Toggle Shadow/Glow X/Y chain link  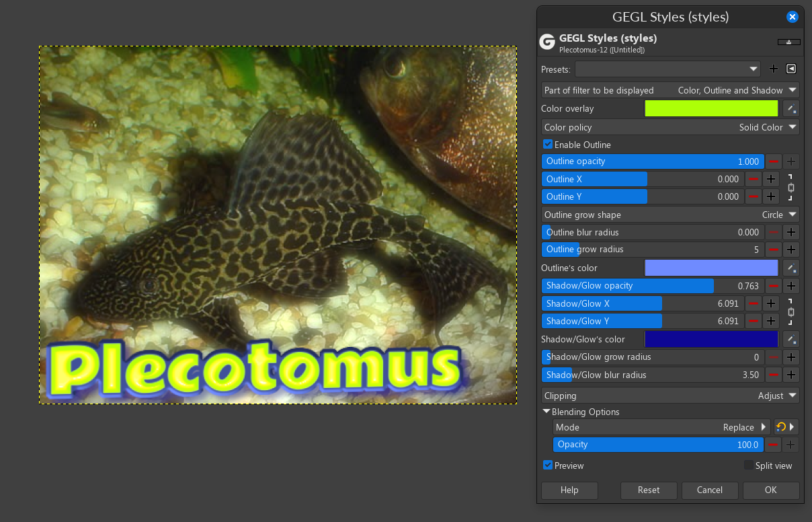tap(791, 312)
